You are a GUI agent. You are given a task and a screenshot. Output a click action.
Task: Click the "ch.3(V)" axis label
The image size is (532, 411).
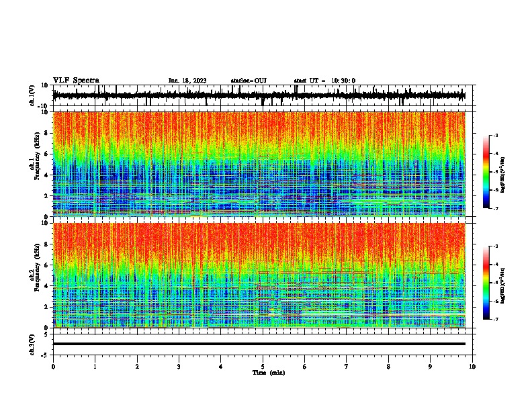click(32, 345)
